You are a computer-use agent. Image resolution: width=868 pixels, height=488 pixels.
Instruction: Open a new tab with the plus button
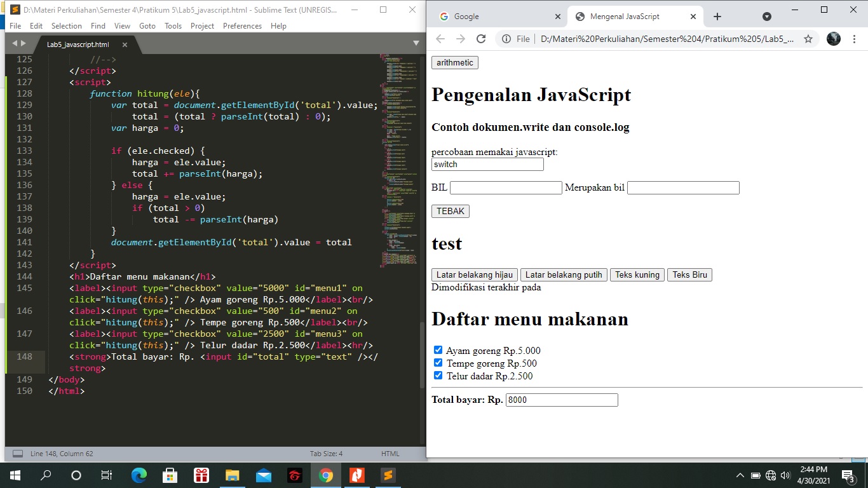tap(717, 16)
